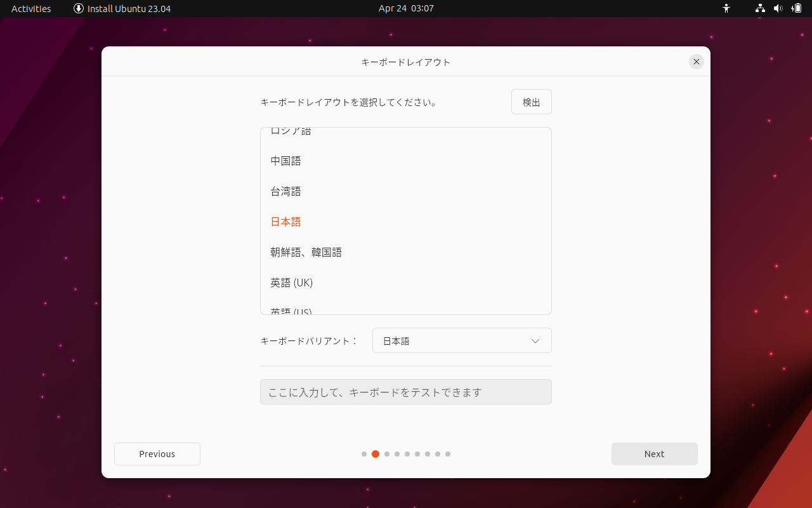Screen dimensions: 812x508
Task: Open the clock showing Apr 24 03:07
Action: (x=406, y=8)
